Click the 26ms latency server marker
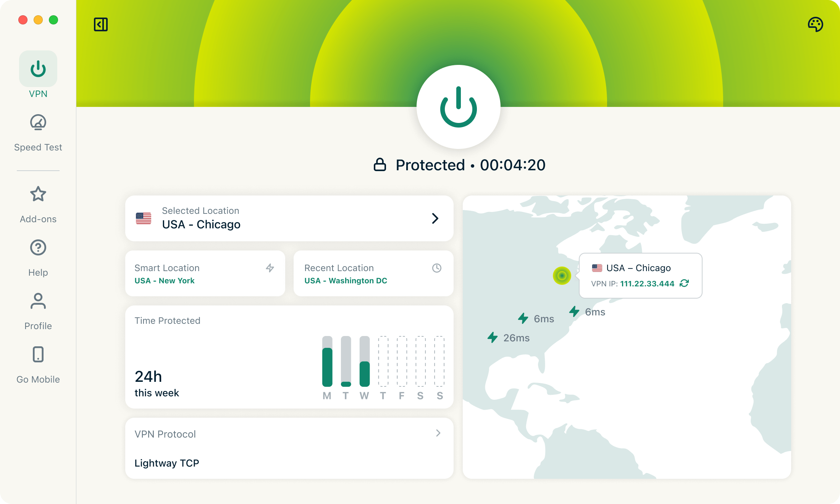Viewport: 840px width, 504px height. click(x=493, y=338)
